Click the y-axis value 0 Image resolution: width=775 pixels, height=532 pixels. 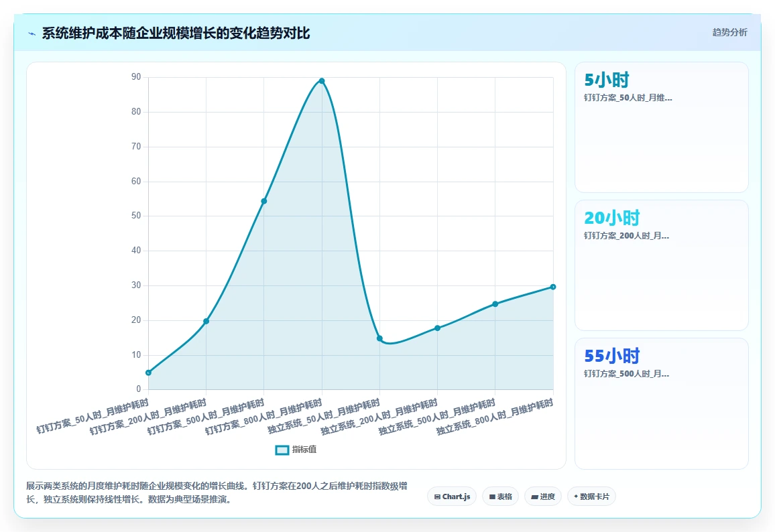[x=139, y=389]
